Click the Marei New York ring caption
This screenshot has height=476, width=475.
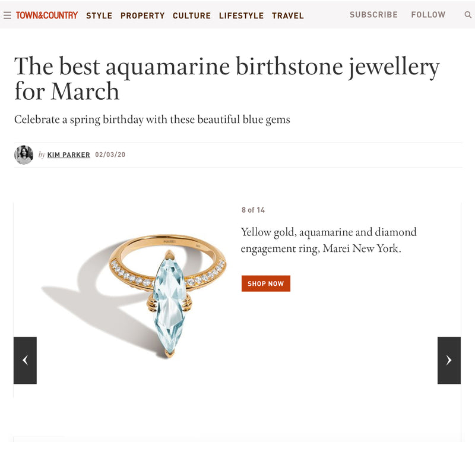click(328, 240)
